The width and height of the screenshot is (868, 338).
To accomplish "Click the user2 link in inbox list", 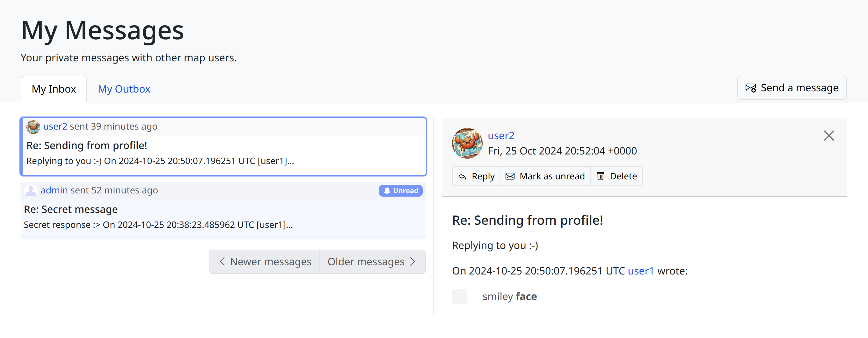I will coord(55,126).
